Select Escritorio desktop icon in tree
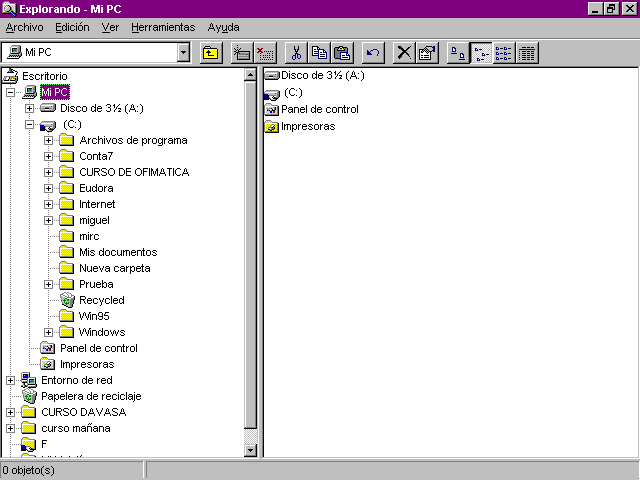This screenshot has height=480, width=640. pos(11,76)
